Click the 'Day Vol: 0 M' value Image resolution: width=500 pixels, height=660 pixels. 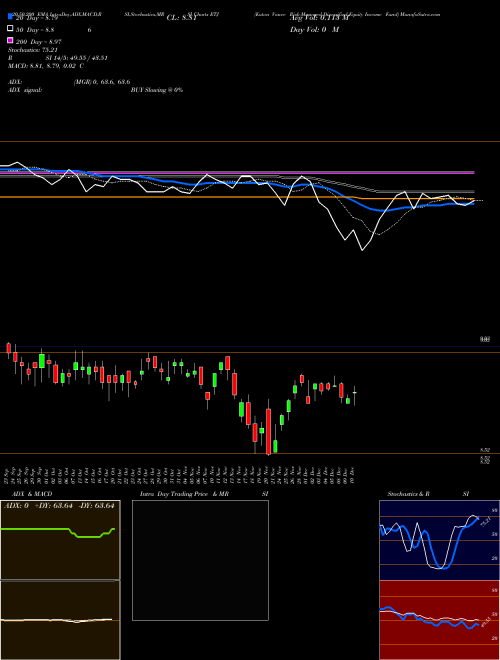point(314,30)
